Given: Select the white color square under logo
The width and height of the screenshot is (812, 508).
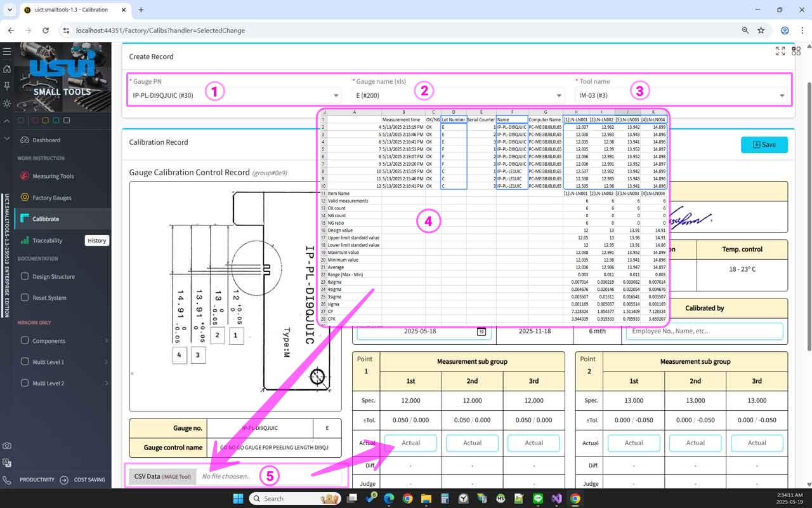Looking at the screenshot, I should [x=67, y=120].
